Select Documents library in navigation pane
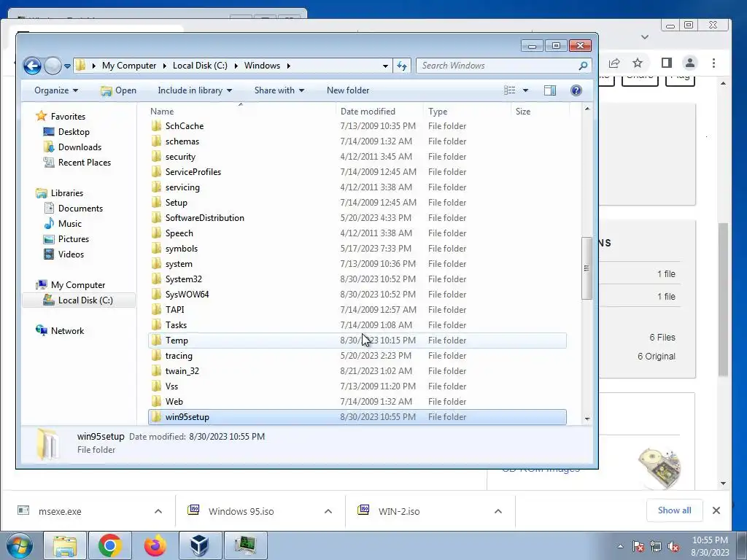 (x=80, y=208)
